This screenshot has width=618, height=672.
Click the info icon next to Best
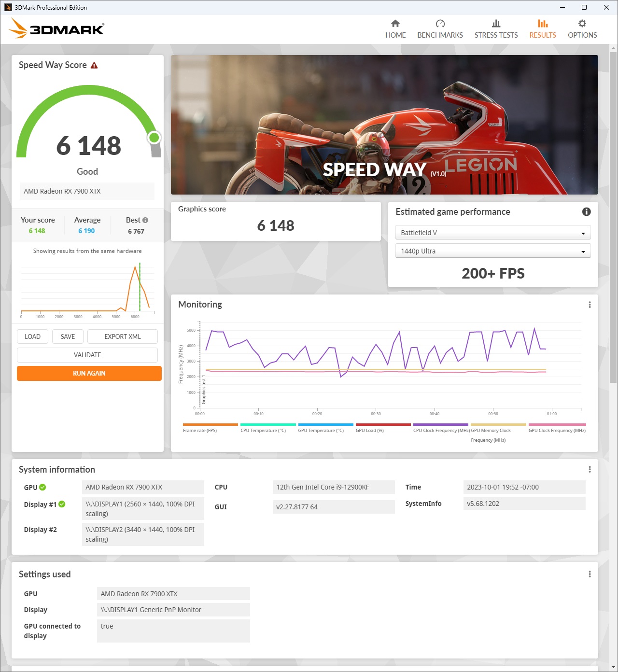coord(145,220)
